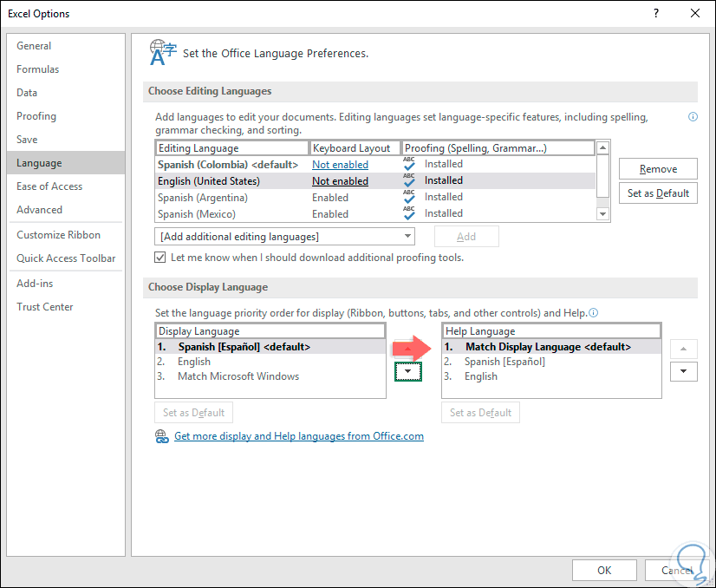The height and width of the screenshot is (588, 716).
Task: Click the globe link icon beside Office.com link
Action: (x=161, y=436)
